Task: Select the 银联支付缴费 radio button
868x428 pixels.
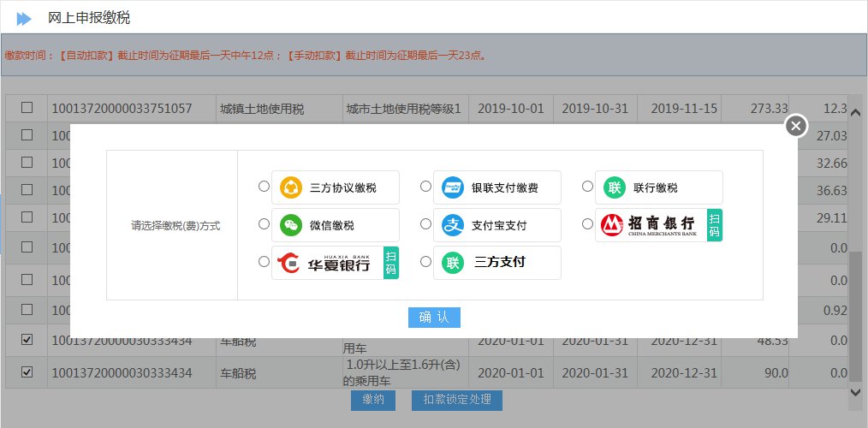Action: (425, 187)
